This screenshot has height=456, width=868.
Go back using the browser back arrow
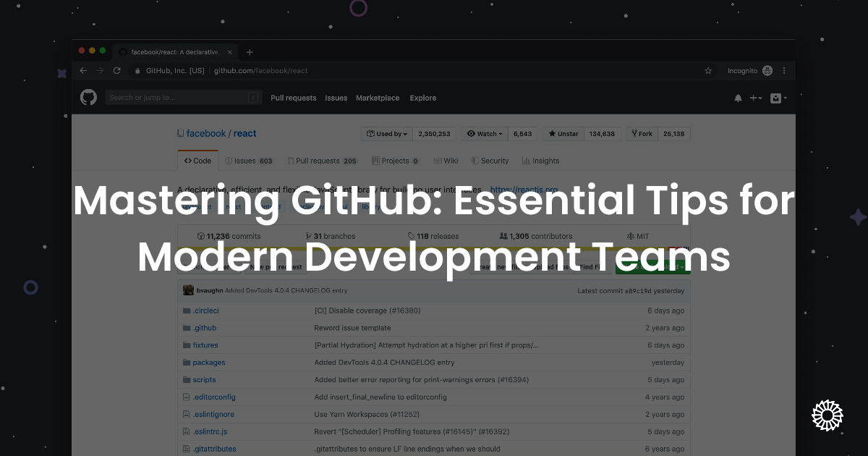pyautogui.click(x=83, y=70)
